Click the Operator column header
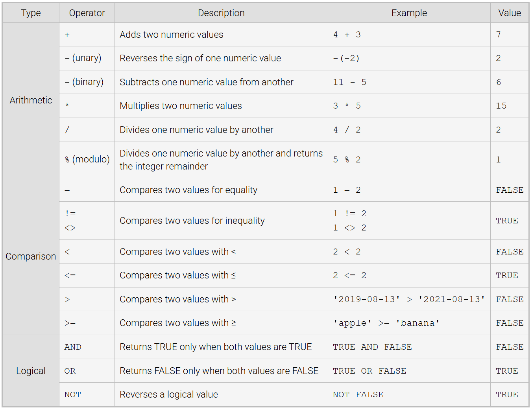 tap(87, 13)
